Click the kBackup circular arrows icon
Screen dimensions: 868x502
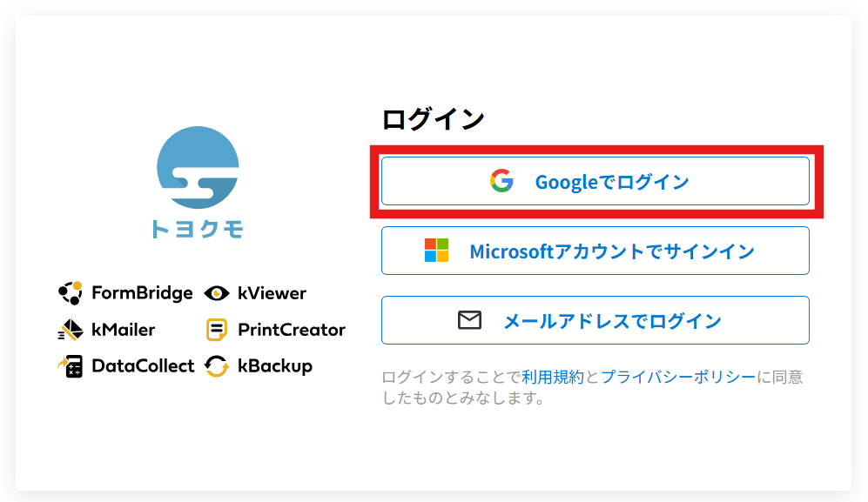pos(216,366)
